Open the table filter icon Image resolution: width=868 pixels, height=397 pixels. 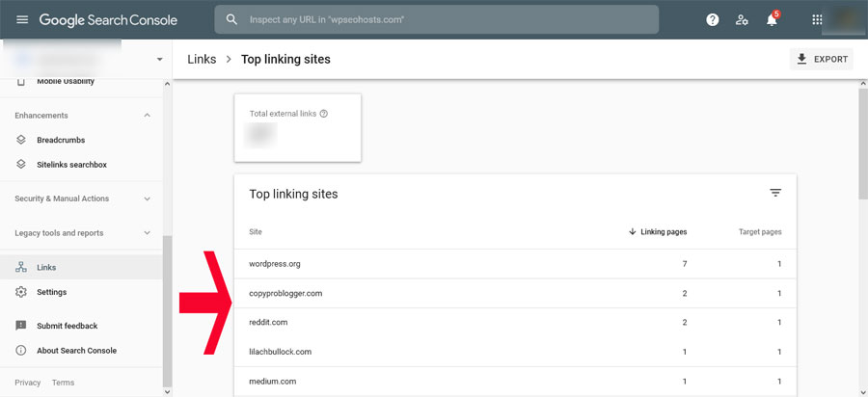[x=775, y=193]
